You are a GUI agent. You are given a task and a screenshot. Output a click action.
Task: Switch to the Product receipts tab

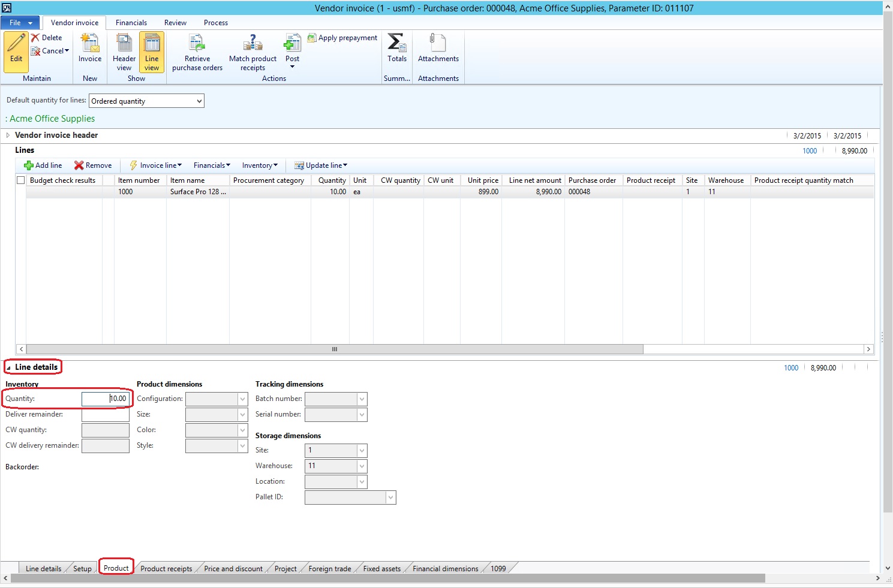[166, 568]
